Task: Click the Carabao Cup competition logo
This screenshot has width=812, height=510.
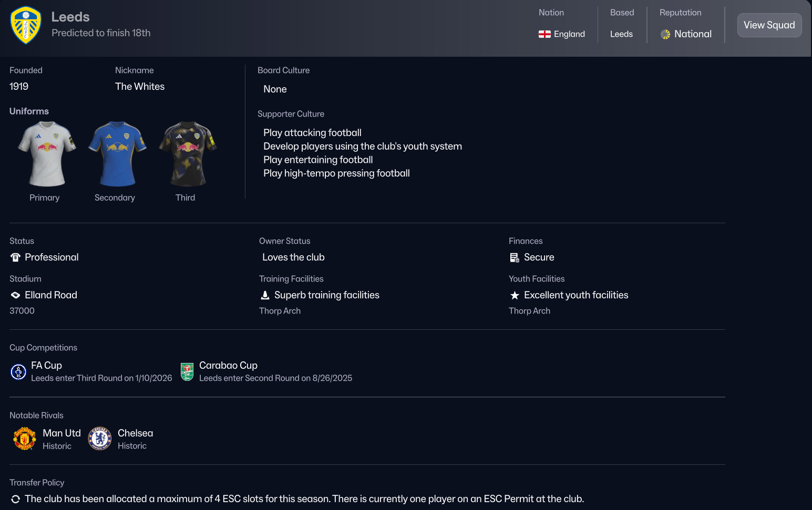Action: 187,372
